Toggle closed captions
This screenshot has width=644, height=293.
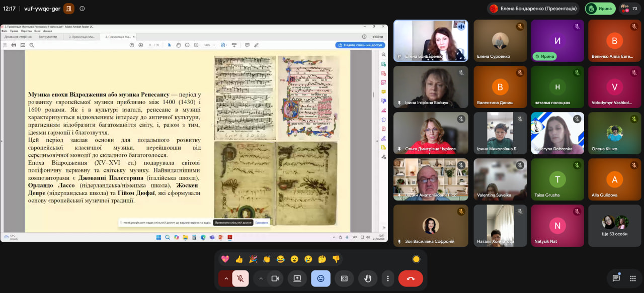pos(344,278)
